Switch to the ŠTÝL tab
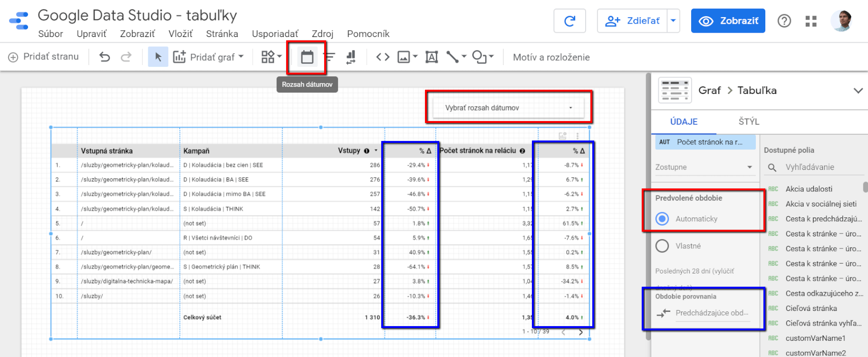 point(749,122)
